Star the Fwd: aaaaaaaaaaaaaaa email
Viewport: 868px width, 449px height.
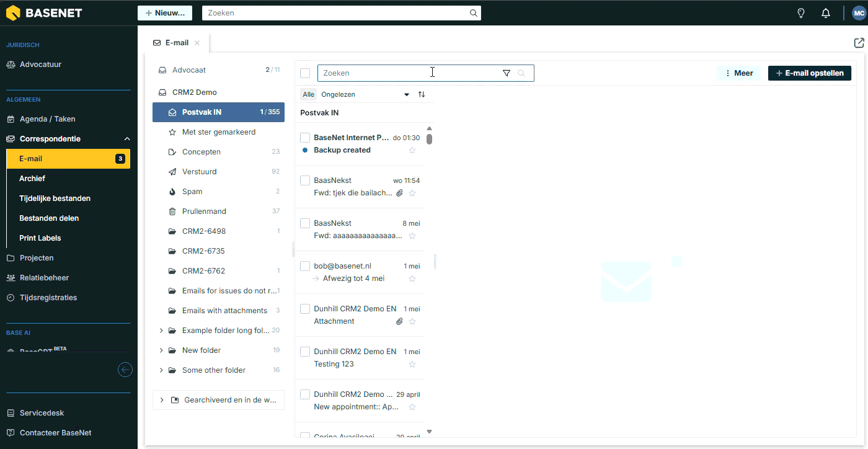[x=412, y=236]
